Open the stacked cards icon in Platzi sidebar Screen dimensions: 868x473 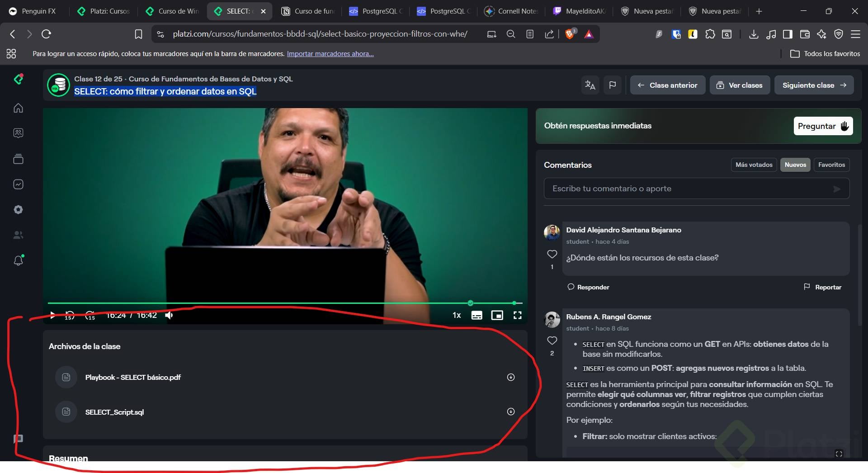tap(18, 159)
